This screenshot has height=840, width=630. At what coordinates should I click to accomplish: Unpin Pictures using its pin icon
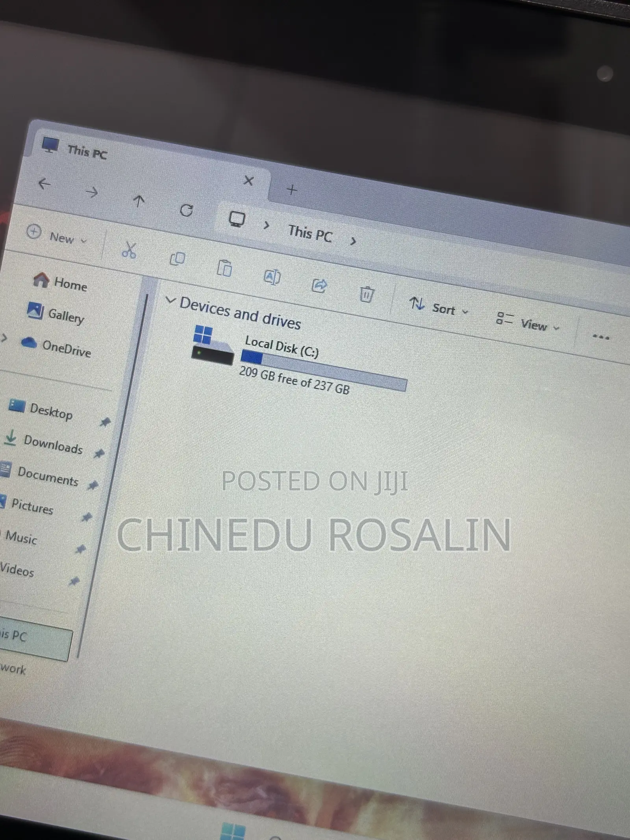[86, 517]
